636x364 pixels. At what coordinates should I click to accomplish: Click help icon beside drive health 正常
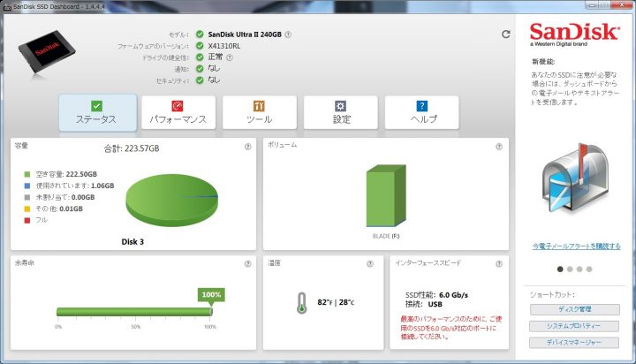click(x=230, y=57)
